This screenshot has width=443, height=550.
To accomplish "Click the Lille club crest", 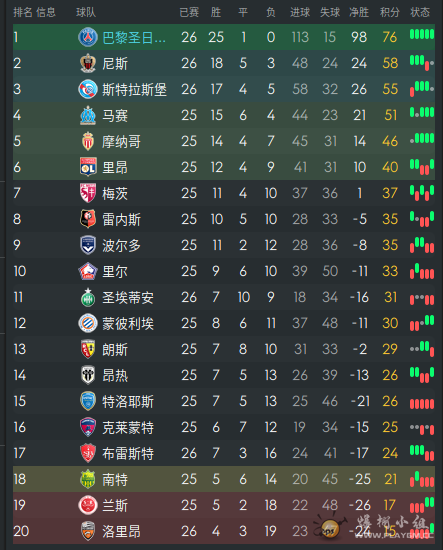I will [88, 271].
